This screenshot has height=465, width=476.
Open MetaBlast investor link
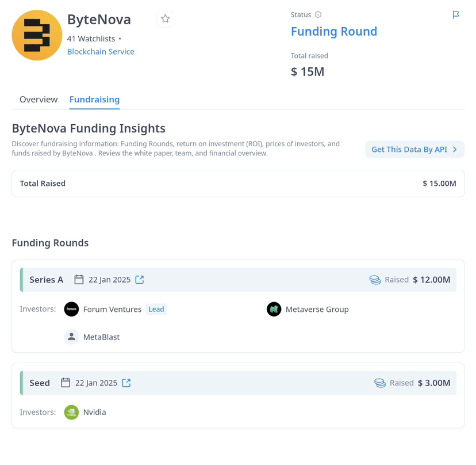pyautogui.click(x=101, y=337)
